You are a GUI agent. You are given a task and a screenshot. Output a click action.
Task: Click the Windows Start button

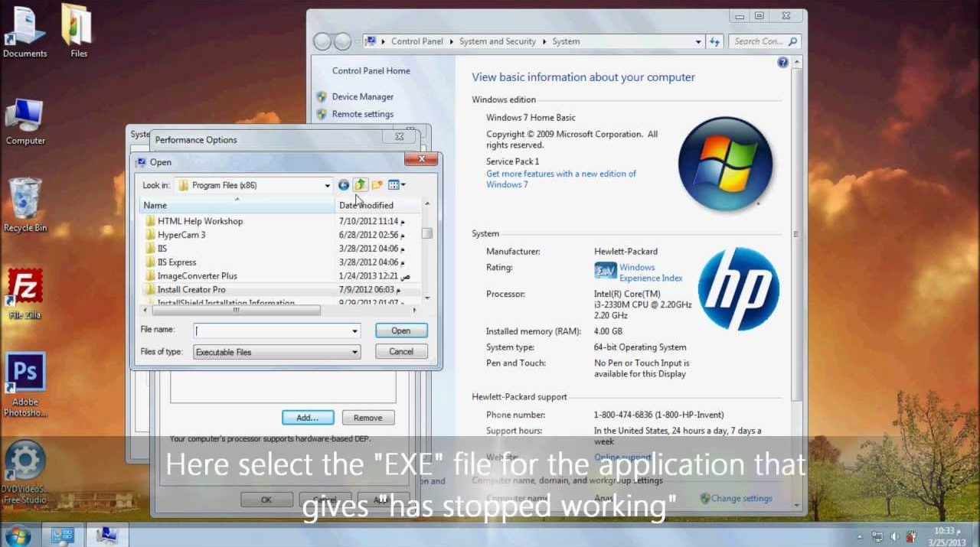pyautogui.click(x=17, y=536)
